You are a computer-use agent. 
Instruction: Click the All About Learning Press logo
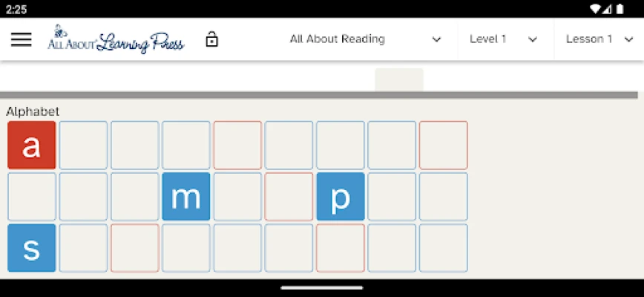pyautogui.click(x=116, y=39)
